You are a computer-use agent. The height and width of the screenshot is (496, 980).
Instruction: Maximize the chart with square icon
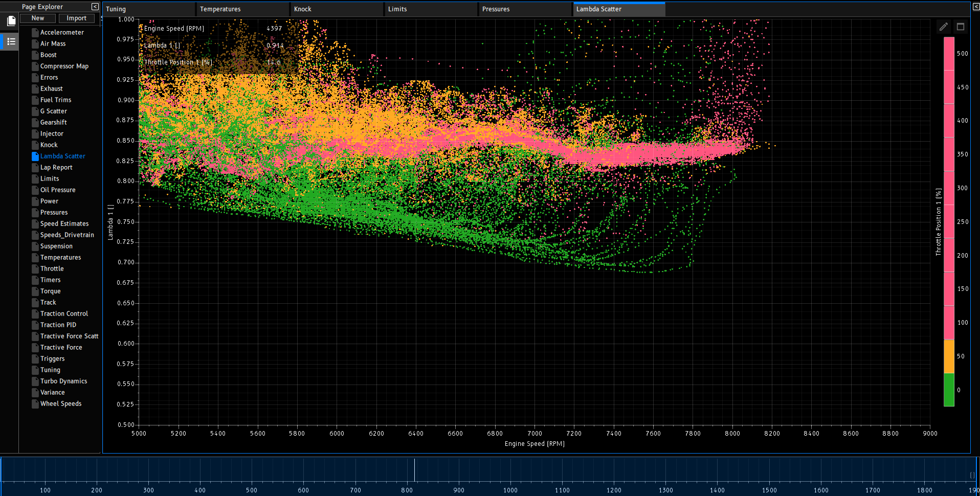[961, 27]
